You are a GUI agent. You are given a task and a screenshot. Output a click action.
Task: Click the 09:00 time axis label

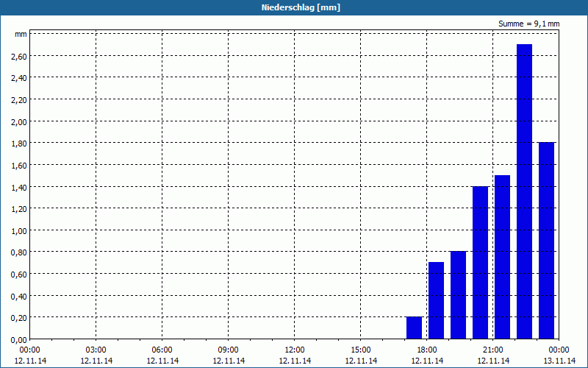[x=229, y=350]
